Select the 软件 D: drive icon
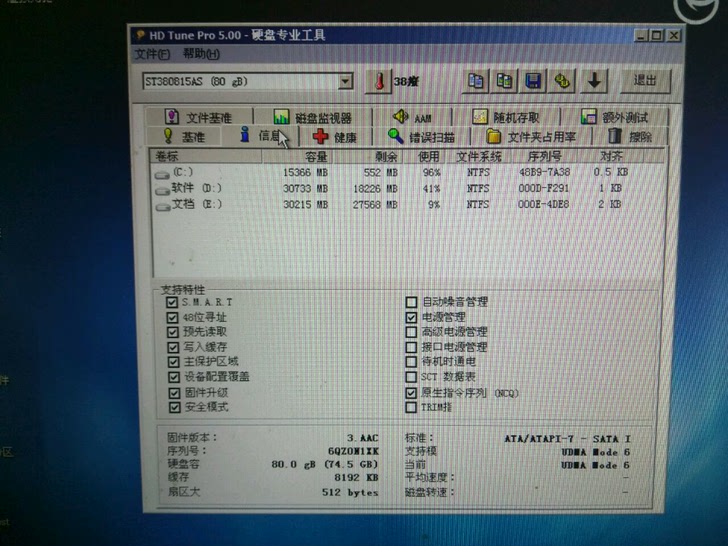This screenshot has width=728, height=546. [x=162, y=191]
